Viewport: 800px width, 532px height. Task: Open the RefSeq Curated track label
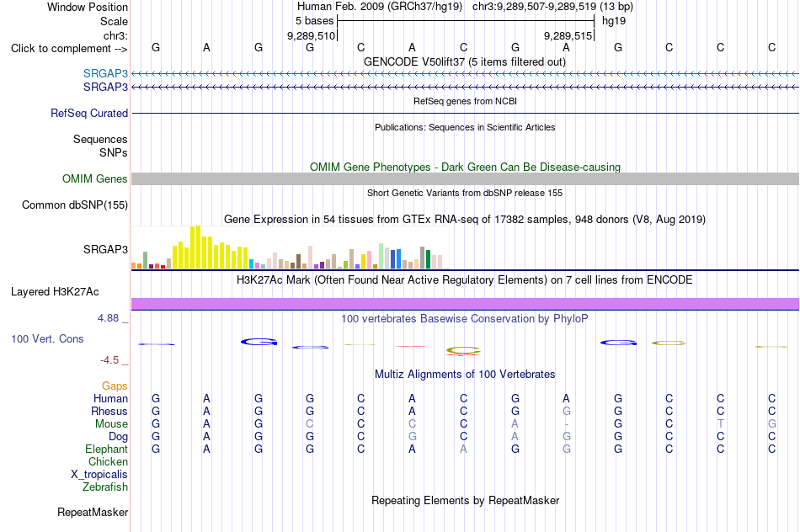[x=89, y=114]
